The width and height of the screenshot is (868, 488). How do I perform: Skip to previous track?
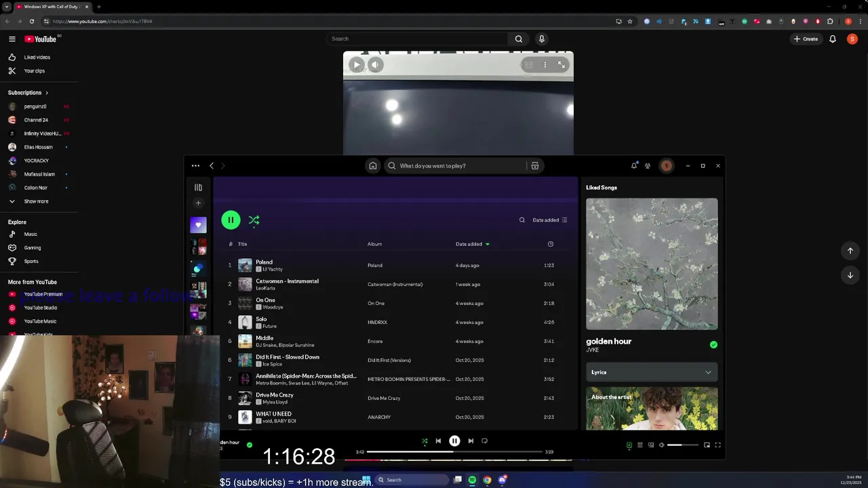(x=438, y=441)
